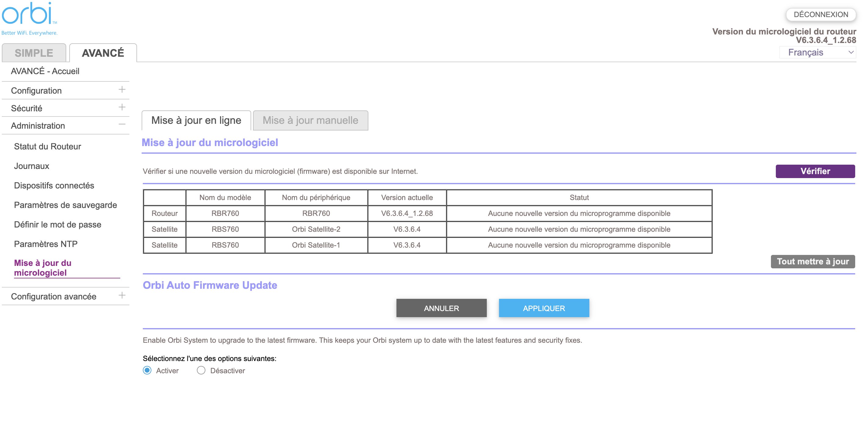Click the Orbi Auto Firmware Update heading
The height and width of the screenshot is (433, 868).
click(210, 285)
